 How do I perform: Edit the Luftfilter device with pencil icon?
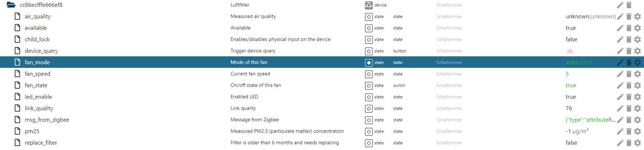(x=620, y=5)
